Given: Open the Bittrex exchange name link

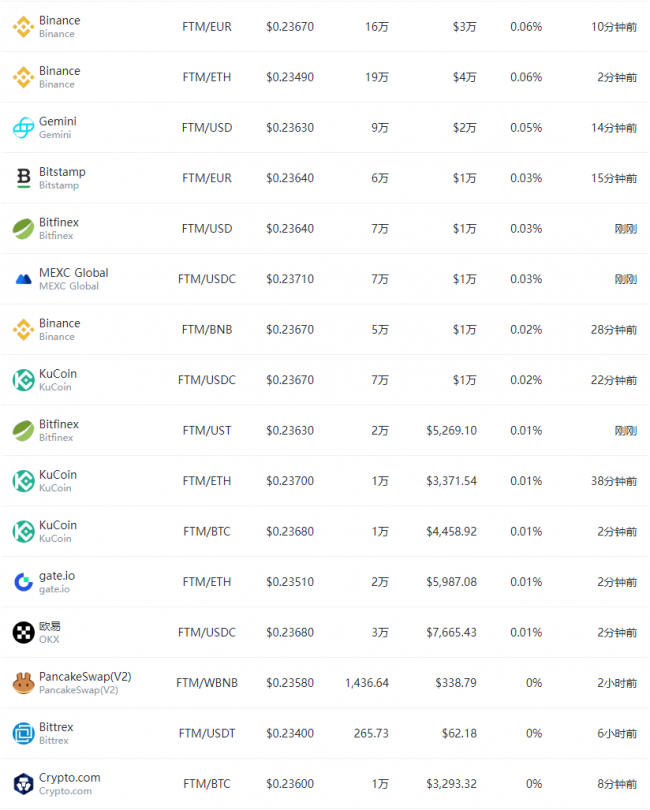Looking at the screenshot, I should click(x=56, y=727).
